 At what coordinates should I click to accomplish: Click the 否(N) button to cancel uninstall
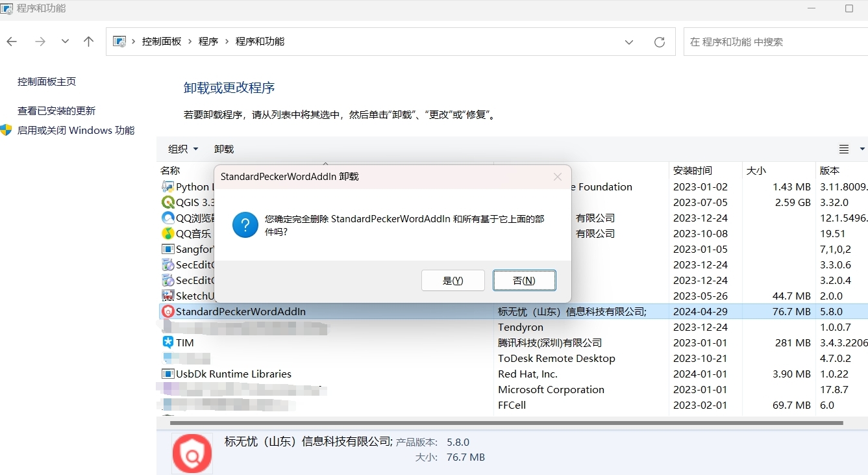click(524, 280)
